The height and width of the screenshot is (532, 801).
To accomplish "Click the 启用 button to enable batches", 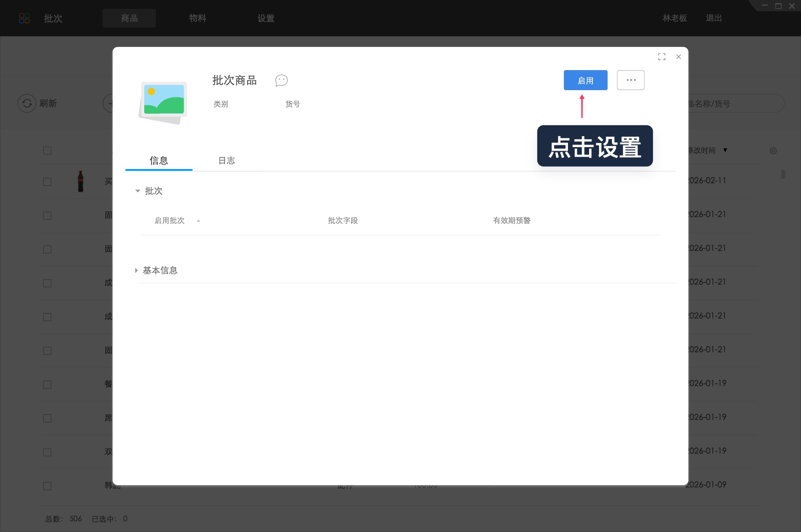I will pyautogui.click(x=585, y=80).
